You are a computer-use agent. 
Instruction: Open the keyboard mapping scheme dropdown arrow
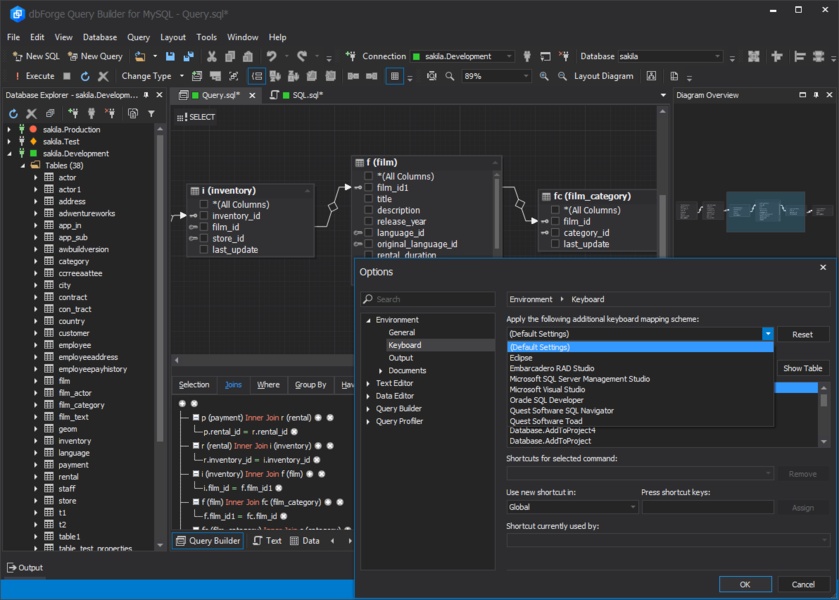(767, 334)
